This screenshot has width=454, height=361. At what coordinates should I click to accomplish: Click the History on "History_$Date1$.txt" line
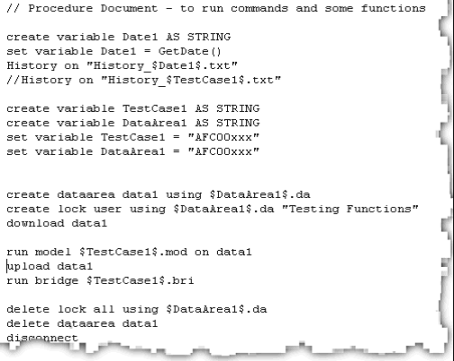coord(122,66)
